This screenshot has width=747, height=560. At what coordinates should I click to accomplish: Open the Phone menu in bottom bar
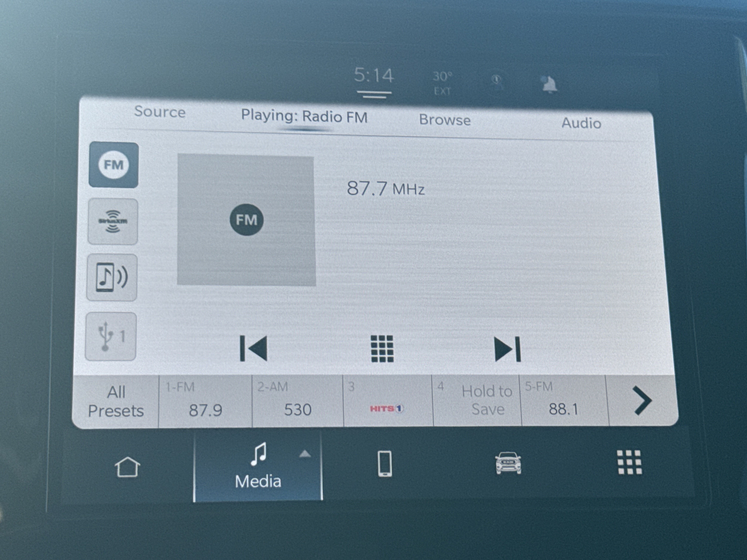point(385,464)
